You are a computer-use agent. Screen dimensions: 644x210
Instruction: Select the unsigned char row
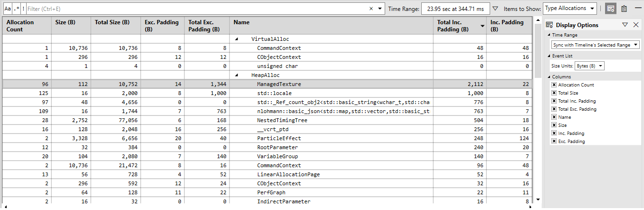pos(267,66)
